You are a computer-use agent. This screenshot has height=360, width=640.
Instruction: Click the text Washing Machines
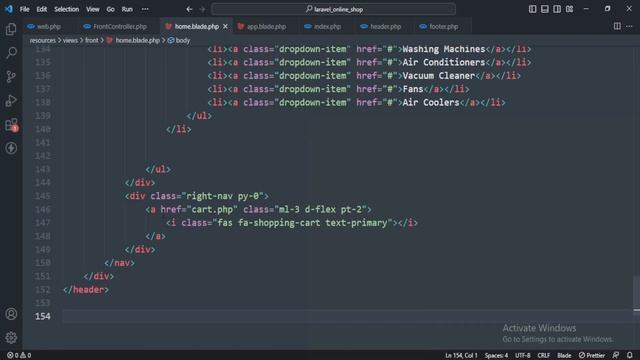pyautogui.click(x=444, y=49)
